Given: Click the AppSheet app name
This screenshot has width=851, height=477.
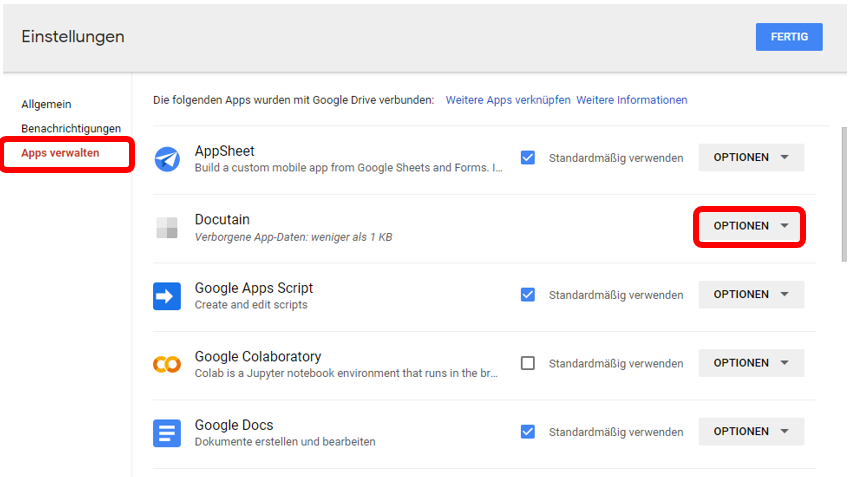Looking at the screenshot, I should point(225,151).
